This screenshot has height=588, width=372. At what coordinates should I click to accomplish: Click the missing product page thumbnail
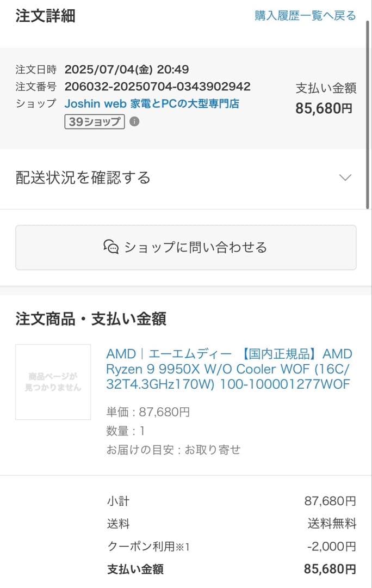(53, 382)
